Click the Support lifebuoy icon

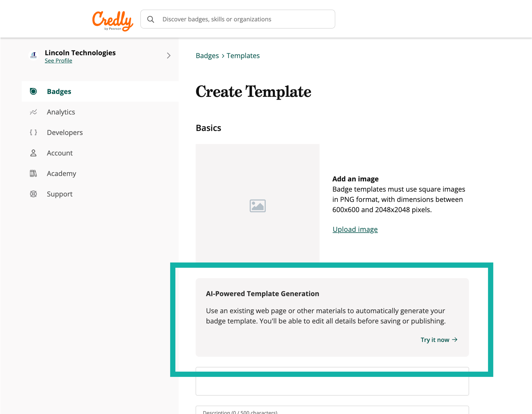point(33,194)
